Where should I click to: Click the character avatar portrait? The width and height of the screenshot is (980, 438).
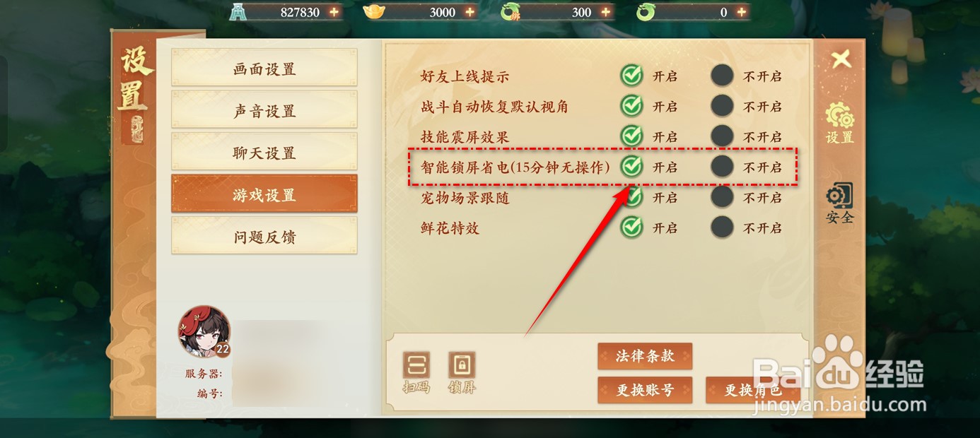point(204,332)
